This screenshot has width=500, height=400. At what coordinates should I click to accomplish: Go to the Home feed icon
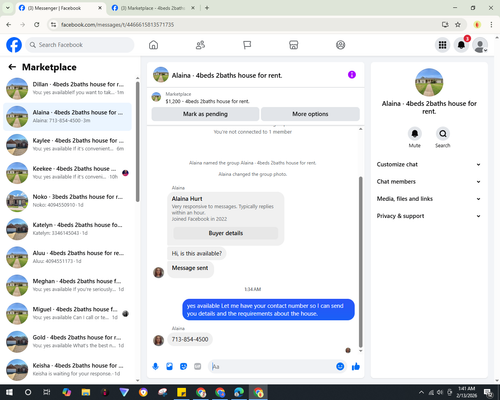[x=153, y=45]
